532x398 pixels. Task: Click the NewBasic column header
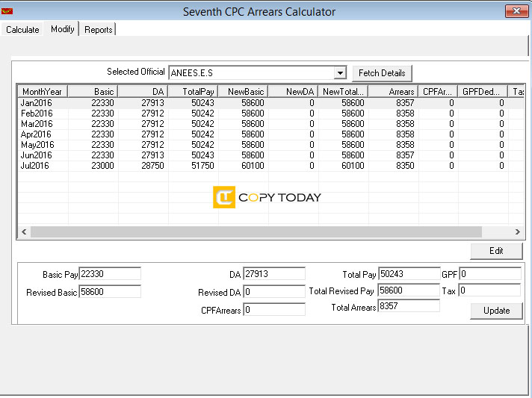(244, 92)
